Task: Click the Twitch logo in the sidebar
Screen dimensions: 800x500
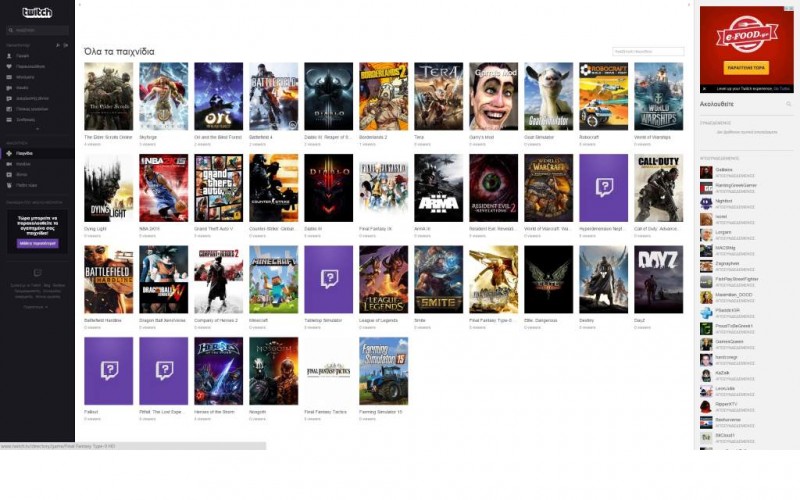Action: [37, 12]
